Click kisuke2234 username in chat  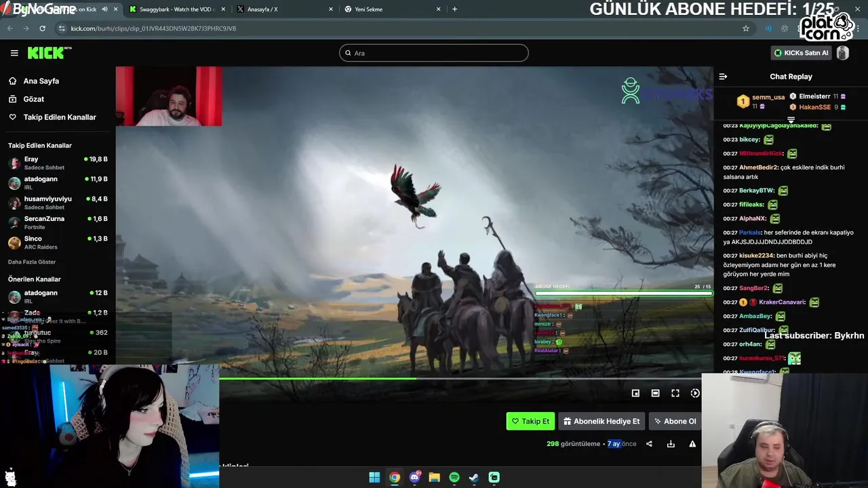(x=756, y=256)
